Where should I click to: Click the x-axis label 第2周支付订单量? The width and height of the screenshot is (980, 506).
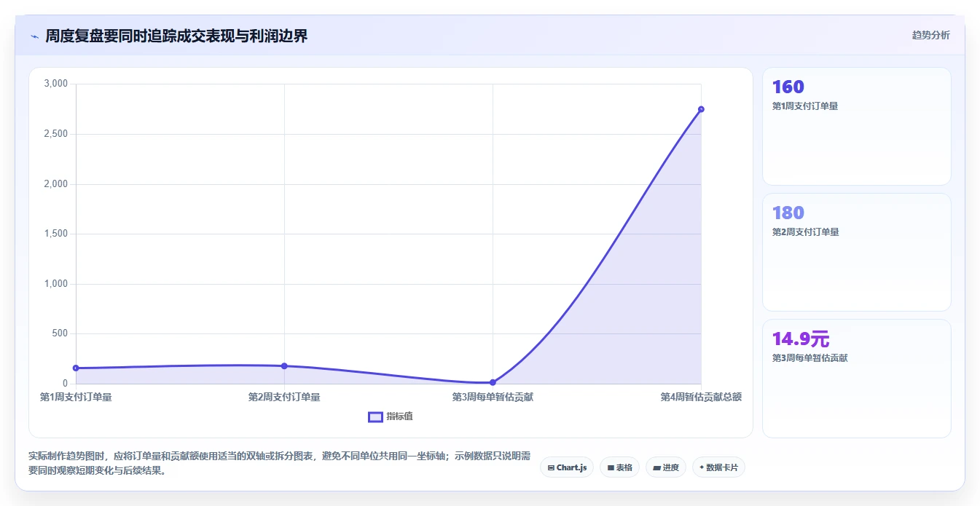coord(284,397)
